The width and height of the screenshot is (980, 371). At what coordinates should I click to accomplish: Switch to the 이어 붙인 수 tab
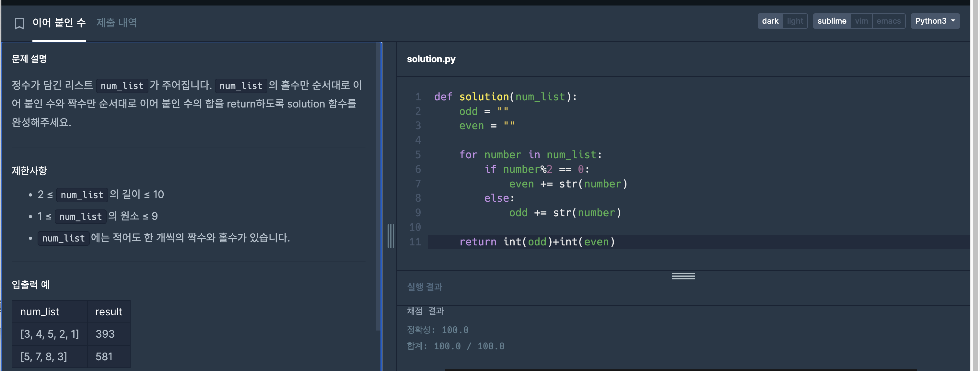coord(59,22)
